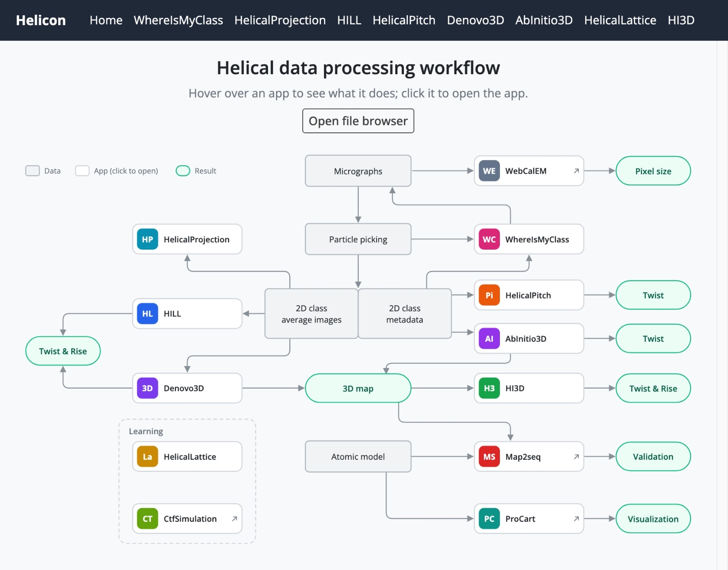Image resolution: width=728 pixels, height=570 pixels.
Task: Click the Particle picking data box
Action: 358,239
